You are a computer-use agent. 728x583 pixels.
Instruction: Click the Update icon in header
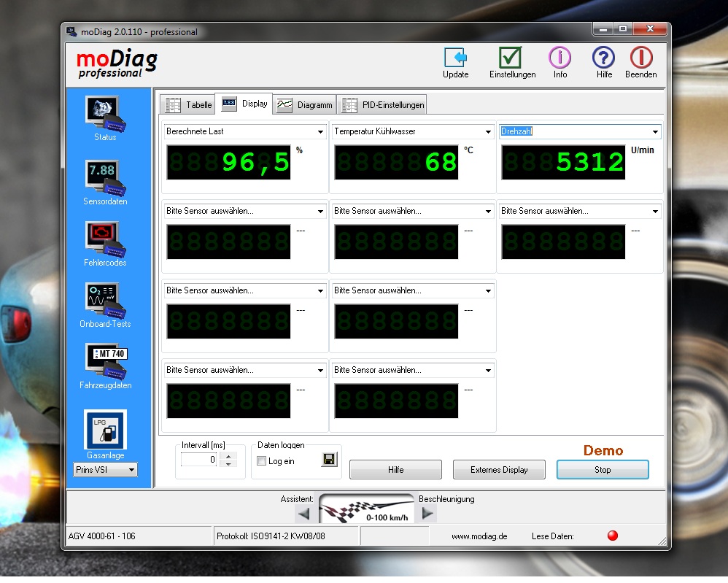click(455, 58)
